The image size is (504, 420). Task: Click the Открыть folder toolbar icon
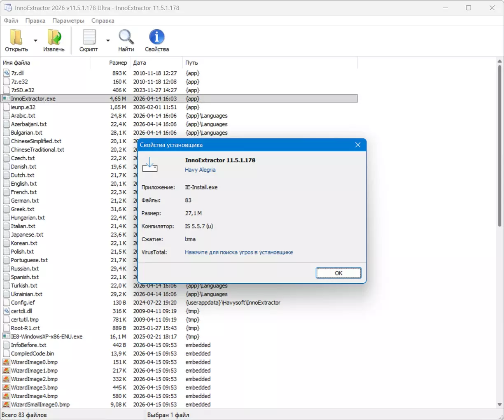pos(16,37)
